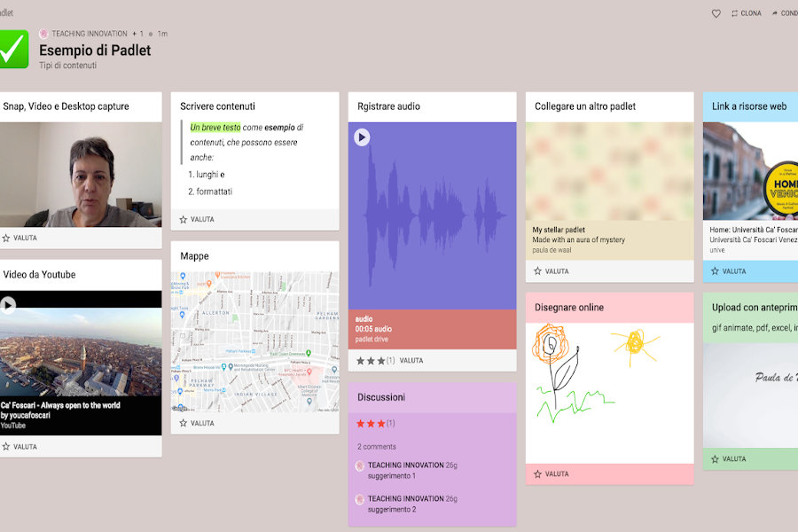The width and height of the screenshot is (798, 532).
Task: Click the 'Tipi di contenuti' subtitle
Action: 67,65
